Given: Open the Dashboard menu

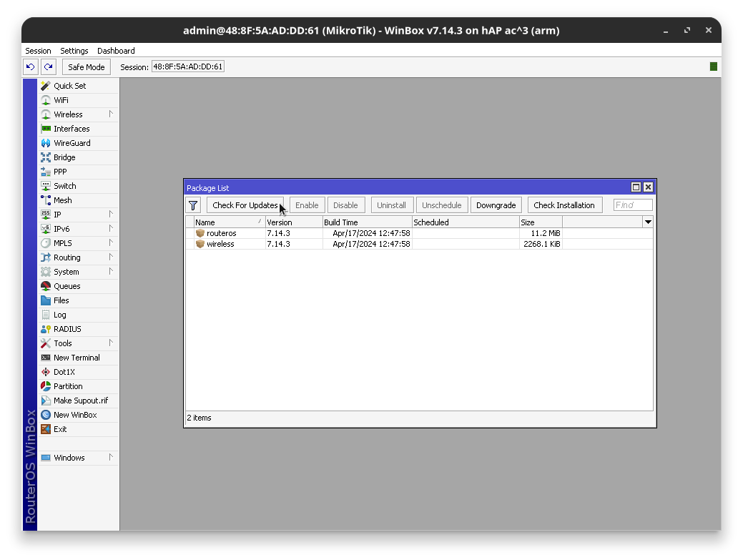Looking at the screenshot, I should (116, 51).
